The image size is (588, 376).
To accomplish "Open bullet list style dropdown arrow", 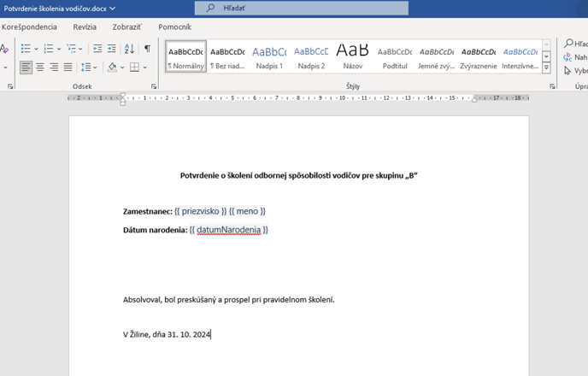I will [x=37, y=49].
